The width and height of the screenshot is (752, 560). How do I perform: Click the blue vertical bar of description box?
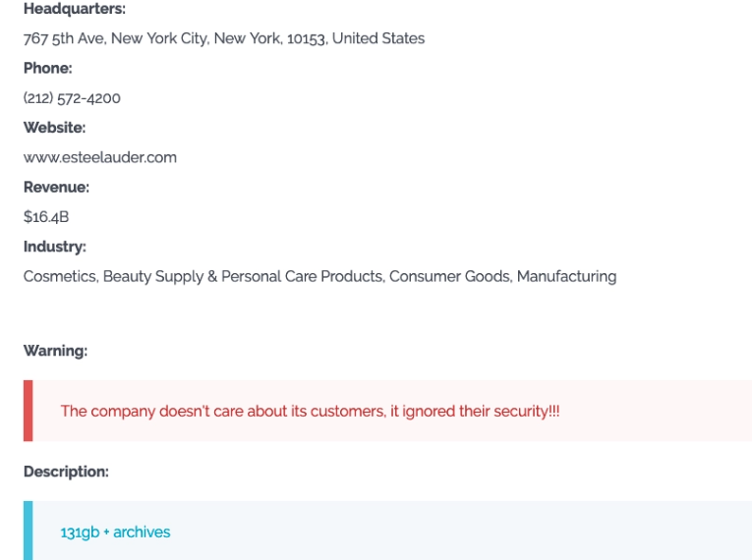[29, 531]
